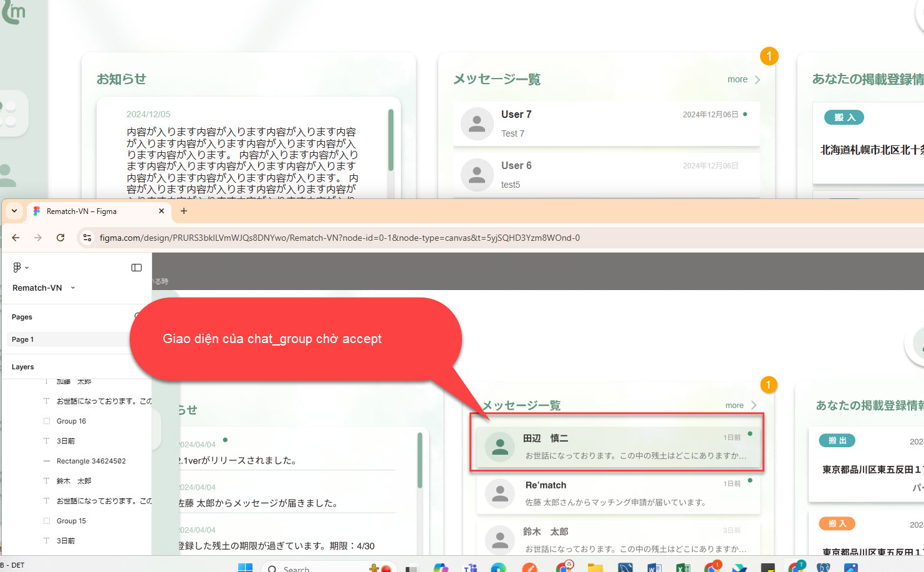Open Excel from the taskbar
The height and width of the screenshot is (572, 924).
click(x=683, y=567)
